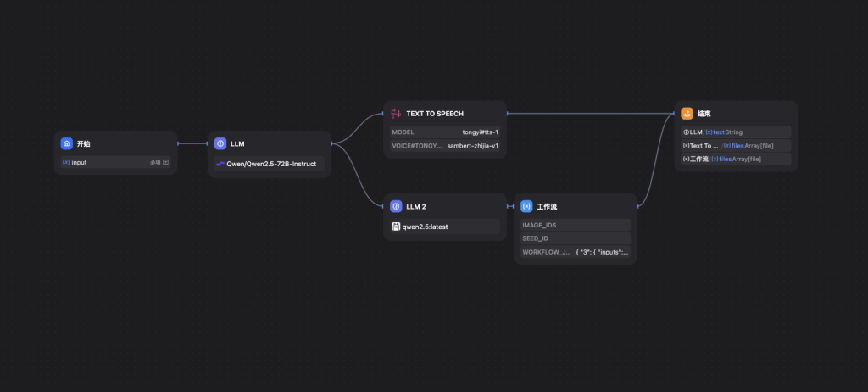Viewport: 868px width, 392px height.
Task: Select the VOICE sambert-zhijia-v1 row
Action: coord(445,146)
